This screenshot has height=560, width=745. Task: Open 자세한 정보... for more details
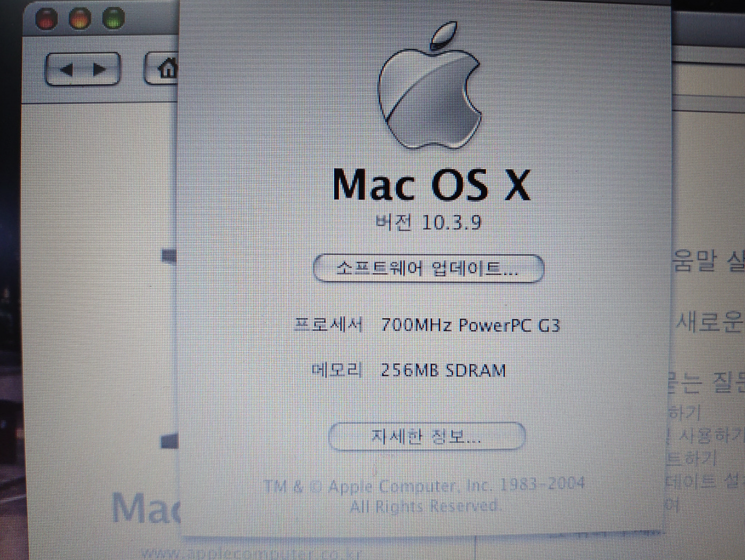click(426, 436)
